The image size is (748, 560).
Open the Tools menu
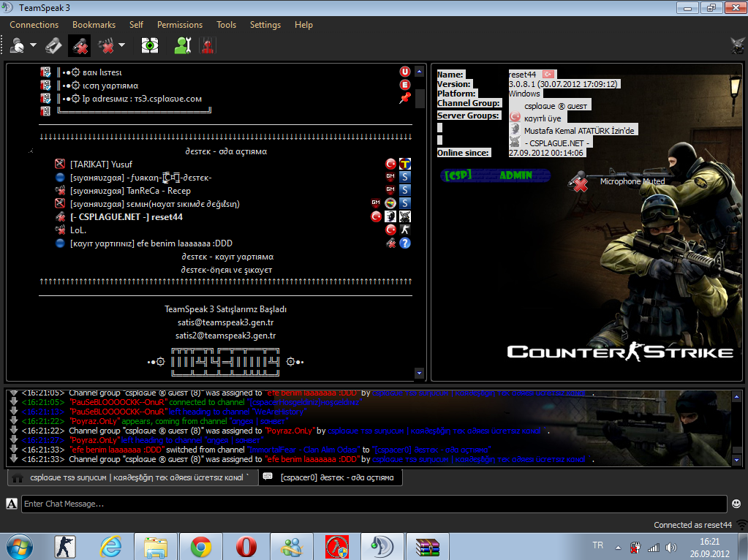coord(226,25)
